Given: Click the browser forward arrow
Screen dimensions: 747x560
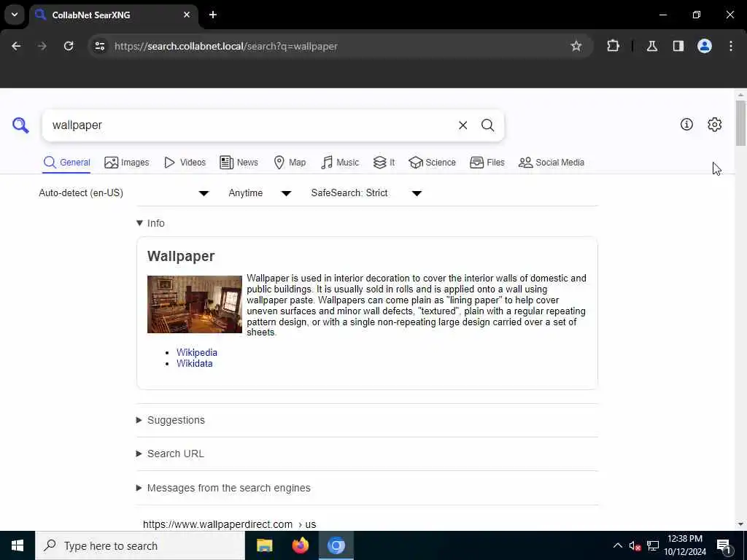Looking at the screenshot, I should click(42, 46).
